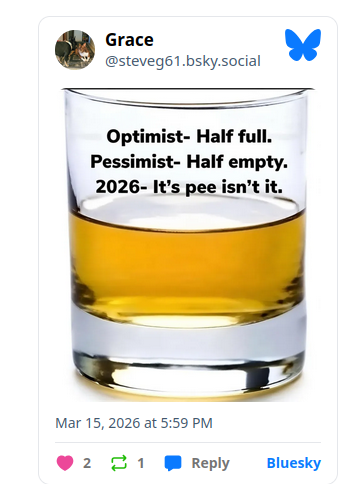Screen dimensions: 360x495
Task: Click the '5:59 PM' time text
Action: pyautogui.click(x=187, y=423)
